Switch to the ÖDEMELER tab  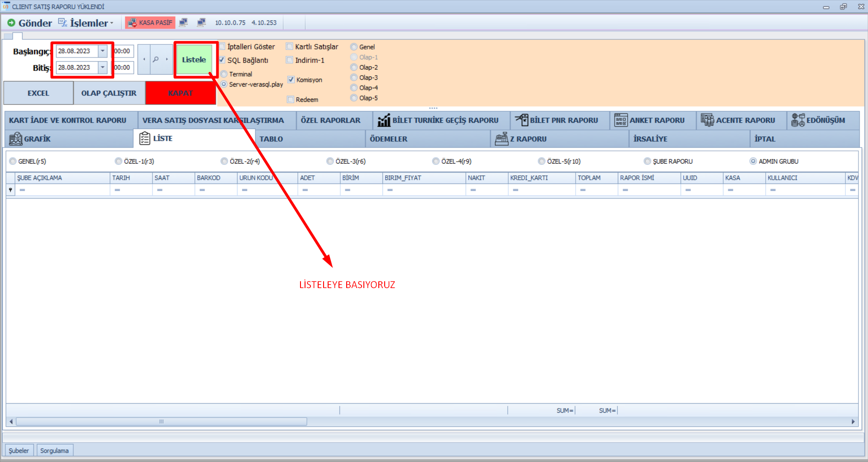tap(388, 139)
